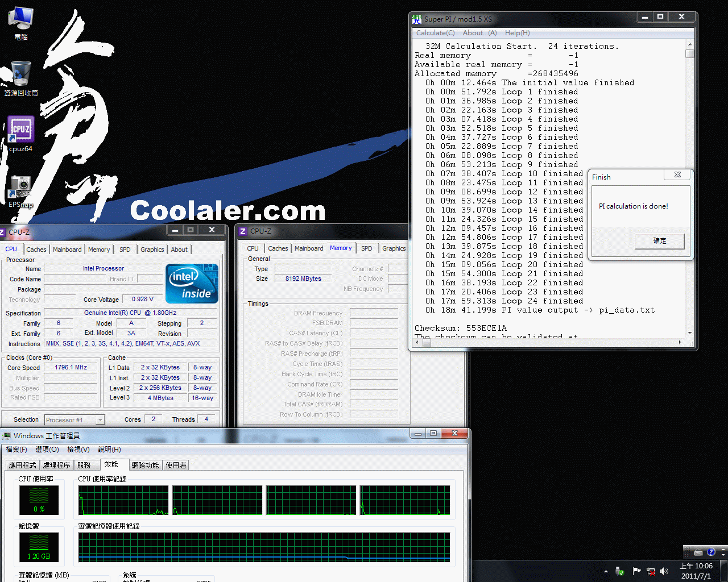The width and height of the screenshot is (728, 582).
Task: Click the CPU 使用率 meter showing 0 %
Action: [39, 501]
